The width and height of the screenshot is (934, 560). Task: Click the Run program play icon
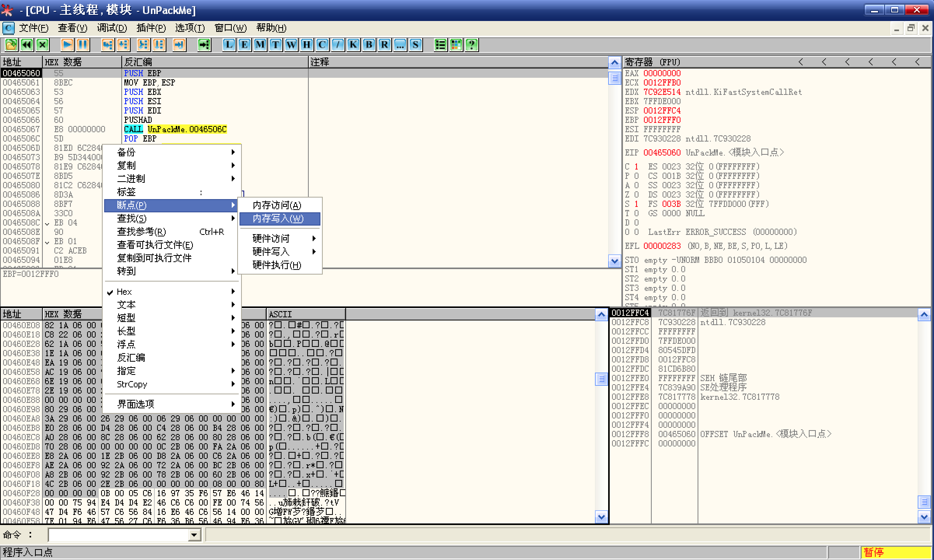pyautogui.click(x=67, y=45)
